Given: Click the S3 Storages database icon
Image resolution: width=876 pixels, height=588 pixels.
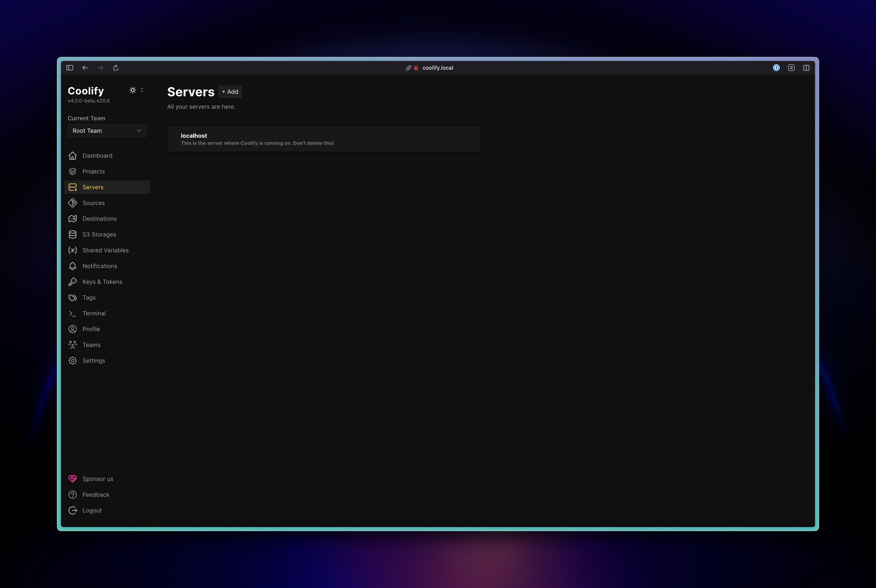Looking at the screenshot, I should pos(72,234).
